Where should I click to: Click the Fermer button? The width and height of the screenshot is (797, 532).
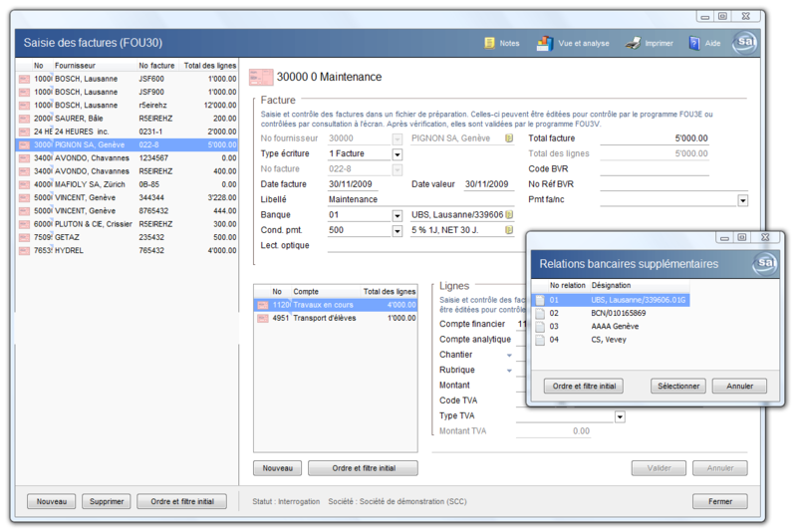point(719,501)
